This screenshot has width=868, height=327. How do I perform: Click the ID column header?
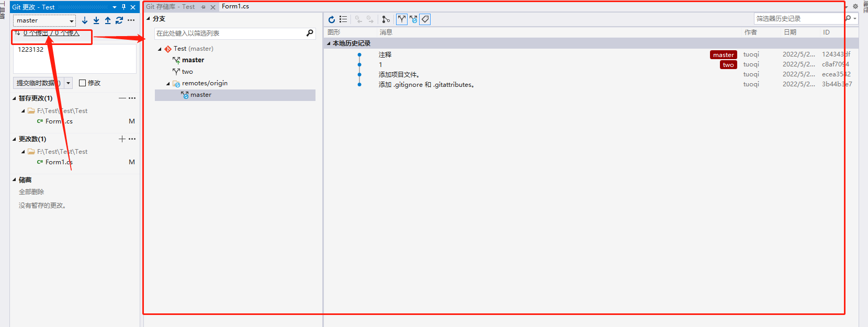826,32
